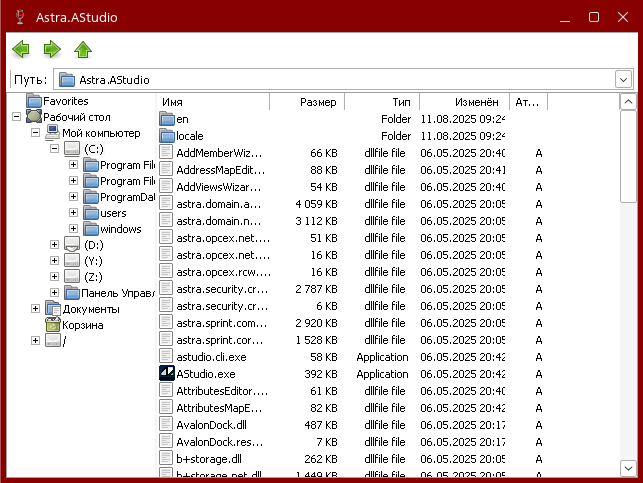
Task: Click into the Путь path field
Action: click(330, 79)
